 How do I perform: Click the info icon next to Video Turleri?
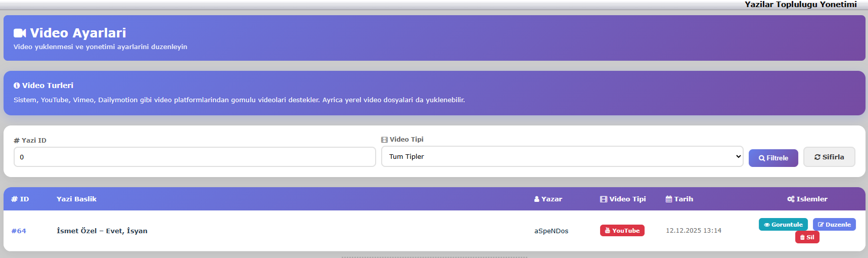[17, 85]
